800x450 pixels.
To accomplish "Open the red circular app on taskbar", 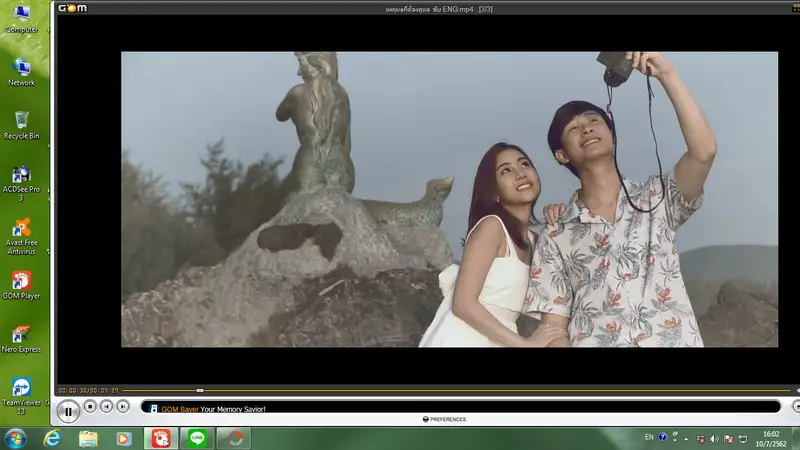I will coord(234,438).
